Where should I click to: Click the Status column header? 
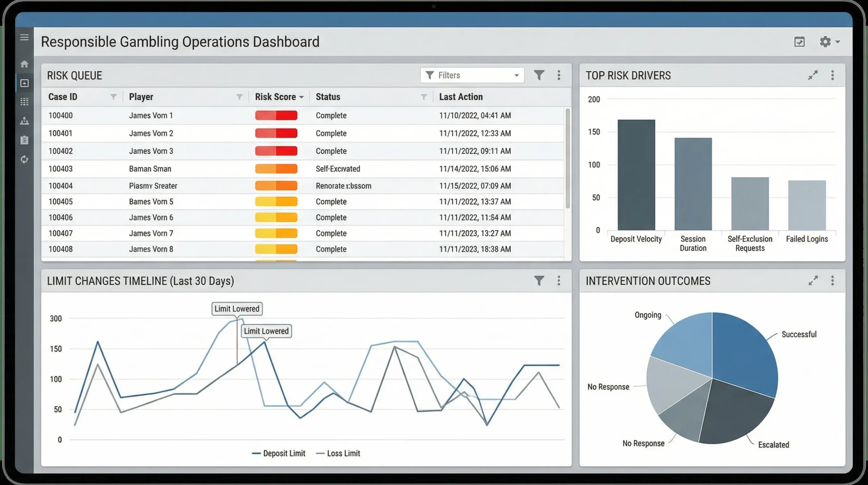point(328,97)
